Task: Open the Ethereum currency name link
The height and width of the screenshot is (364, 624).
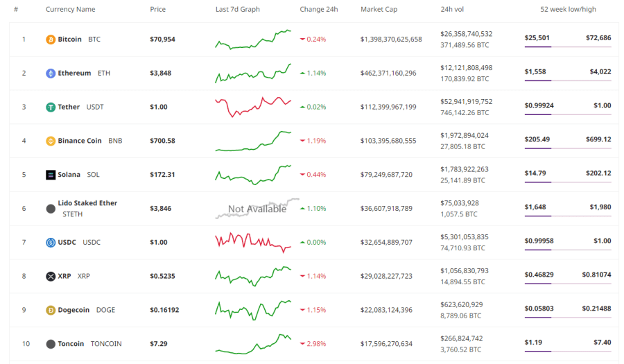Action: click(74, 73)
